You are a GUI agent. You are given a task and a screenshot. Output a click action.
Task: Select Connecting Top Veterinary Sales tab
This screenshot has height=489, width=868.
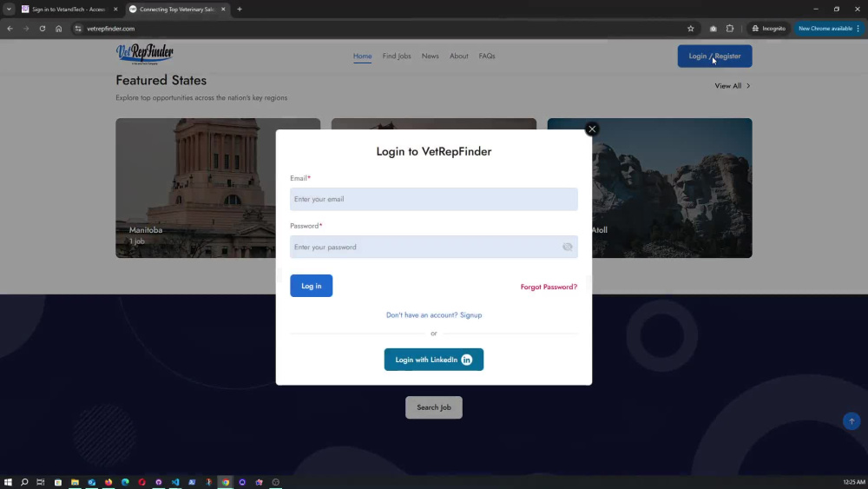coord(176,9)
